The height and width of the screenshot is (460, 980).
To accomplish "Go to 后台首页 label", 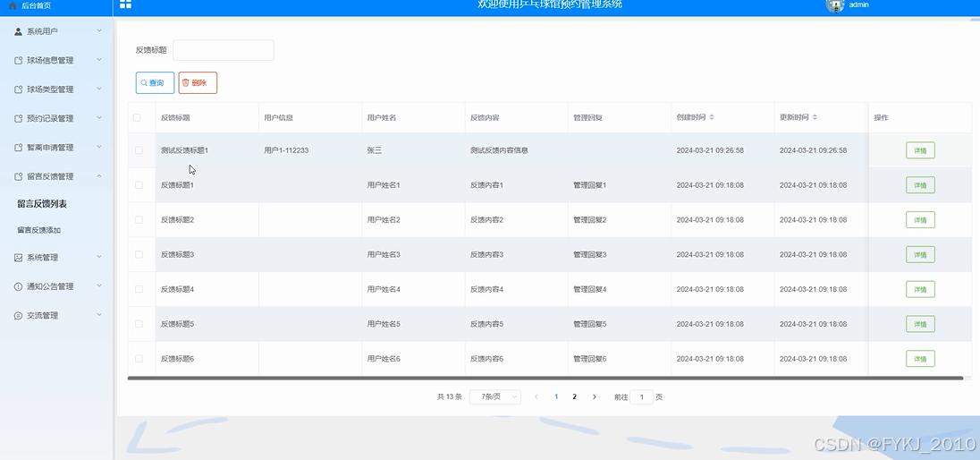I will pyautogui.click(x=37, y=5).
